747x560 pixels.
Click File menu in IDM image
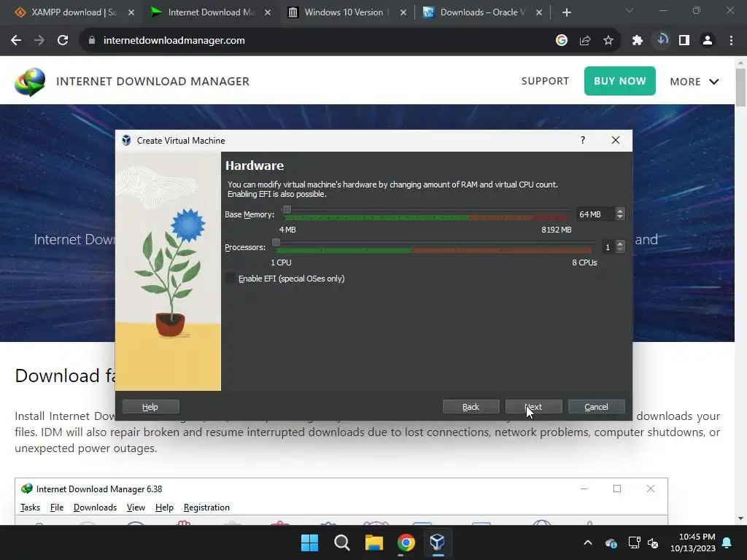(x=57, y=507)
